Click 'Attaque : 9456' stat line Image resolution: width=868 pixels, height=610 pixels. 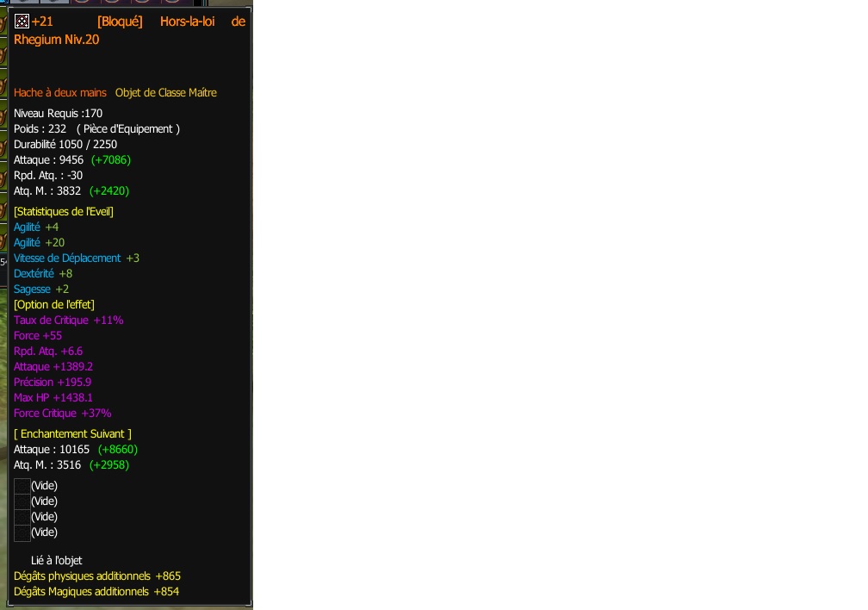[49, 160]
